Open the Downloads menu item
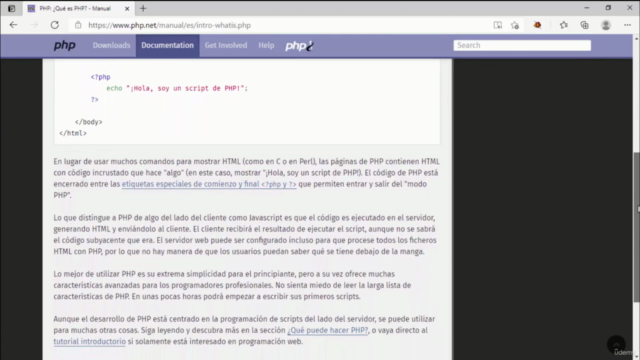The height and width of the screenshot is (360, 640). point(111,45)
